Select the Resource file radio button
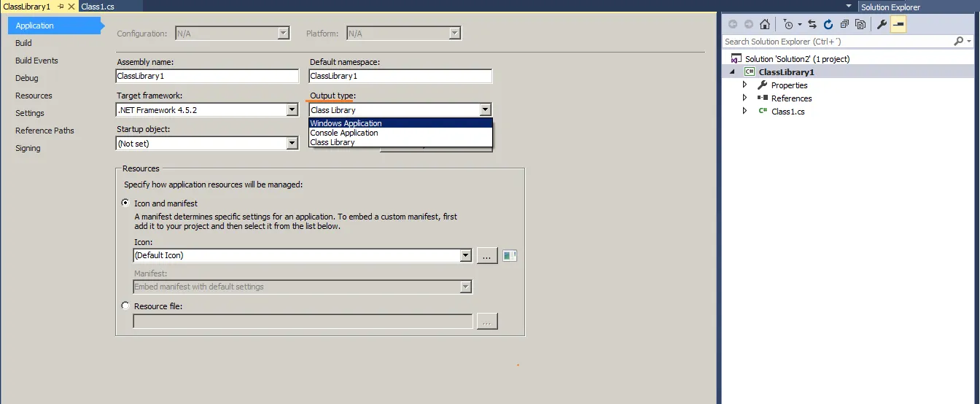This screenshot has height=404, width=980. (126, 306)
